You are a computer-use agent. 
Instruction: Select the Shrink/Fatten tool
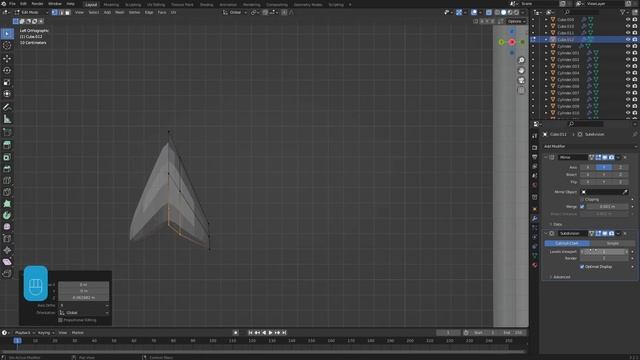point(7,250)
